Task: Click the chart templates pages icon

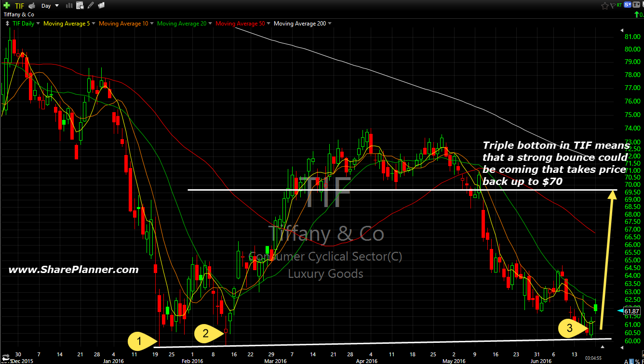Action: [x=101, y=6]
